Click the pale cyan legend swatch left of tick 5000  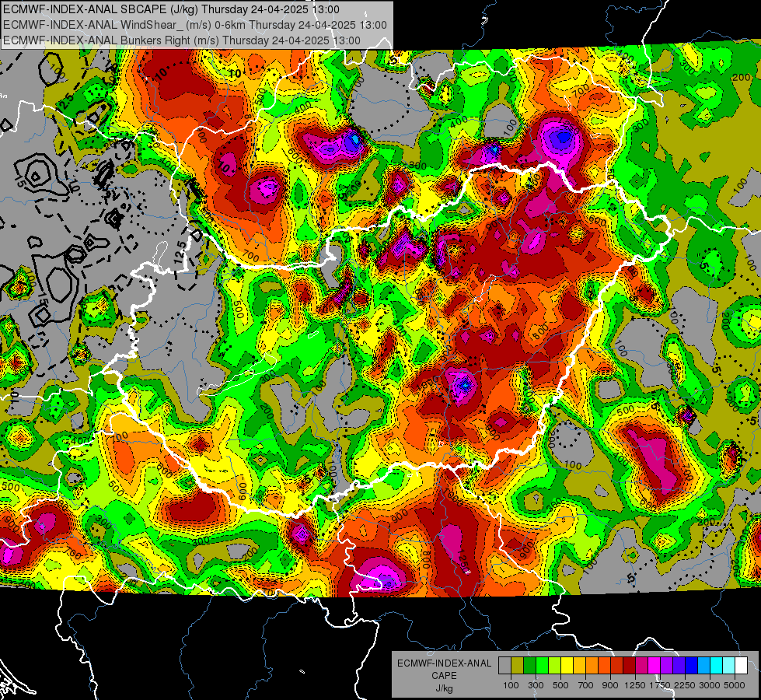point(729,666)
